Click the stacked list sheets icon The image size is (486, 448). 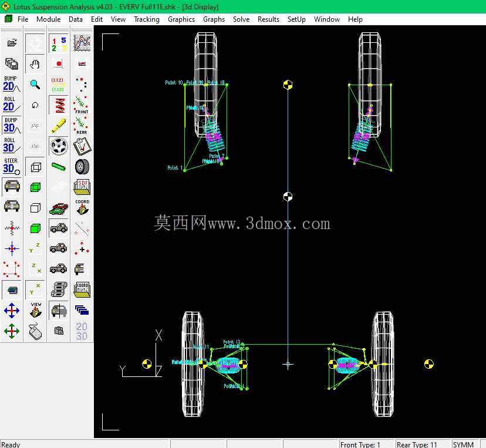[x=59, y=290]
